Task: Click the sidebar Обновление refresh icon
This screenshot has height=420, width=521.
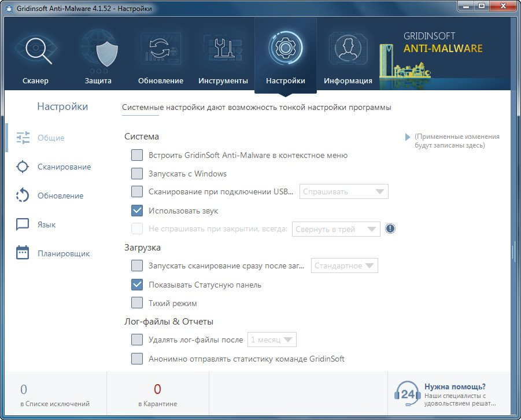Action: click(23, 195)
